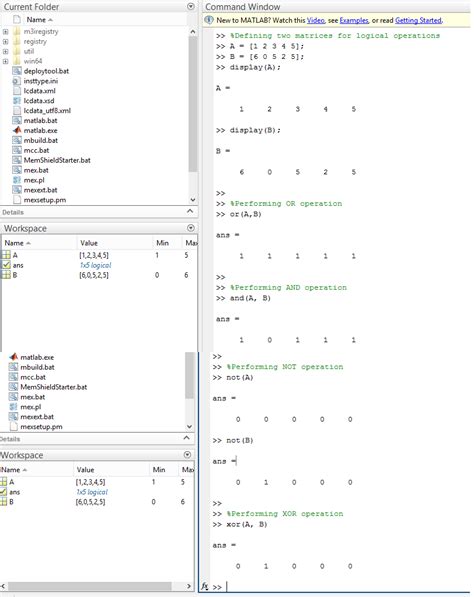
Task: Click the registry folder icon
Action: coord(17,41)
